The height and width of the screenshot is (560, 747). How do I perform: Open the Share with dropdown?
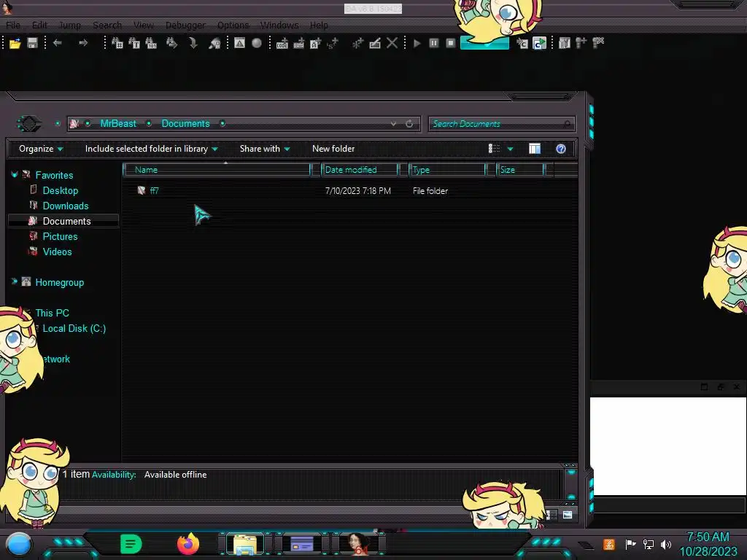pyautogui.click(x=265, y=149)
